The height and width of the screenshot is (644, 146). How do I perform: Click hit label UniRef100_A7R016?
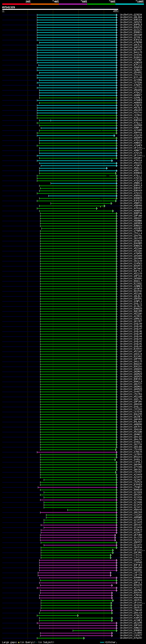click(x=131, y=208)
